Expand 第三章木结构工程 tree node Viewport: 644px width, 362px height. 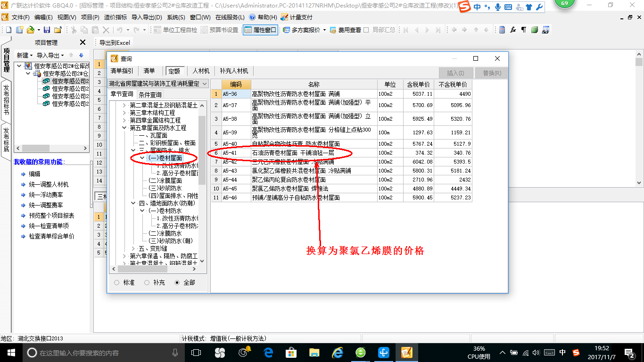[x=124, y=113]
